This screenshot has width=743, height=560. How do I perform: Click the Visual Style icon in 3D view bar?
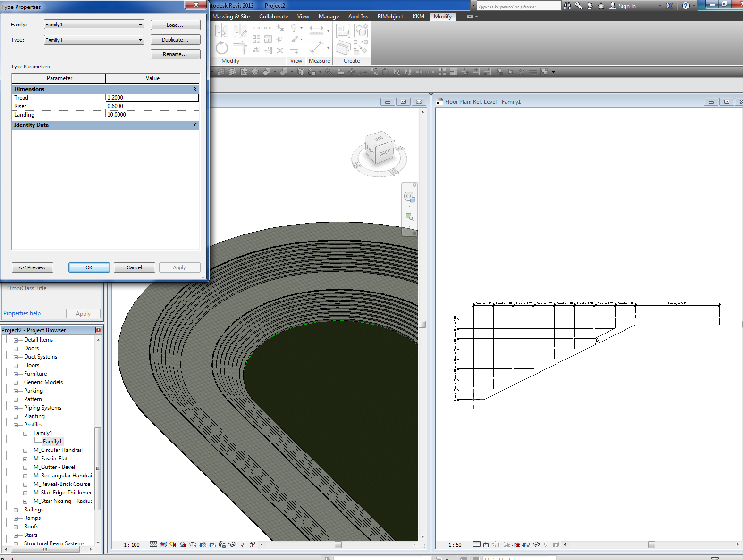click(163, 544)
